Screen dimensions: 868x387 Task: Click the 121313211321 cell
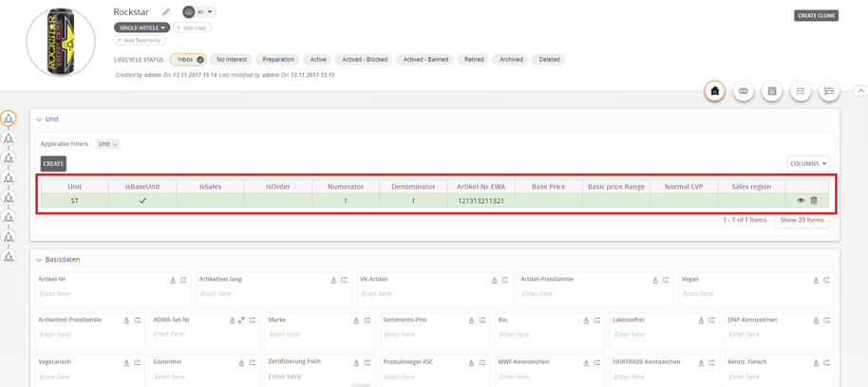coord(481,201)
